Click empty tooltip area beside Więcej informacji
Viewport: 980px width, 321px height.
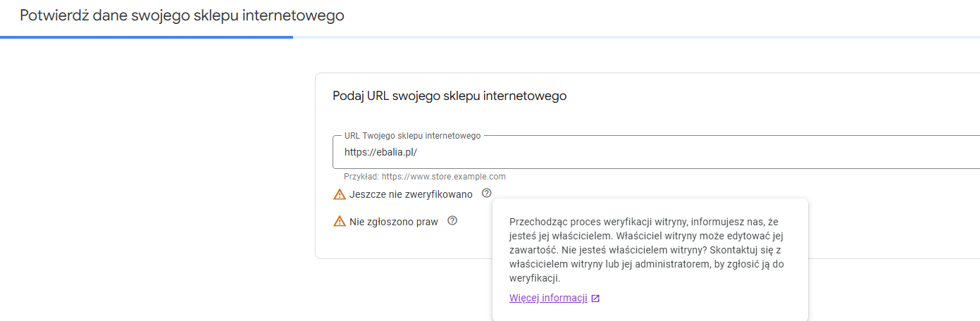[705, 298]
